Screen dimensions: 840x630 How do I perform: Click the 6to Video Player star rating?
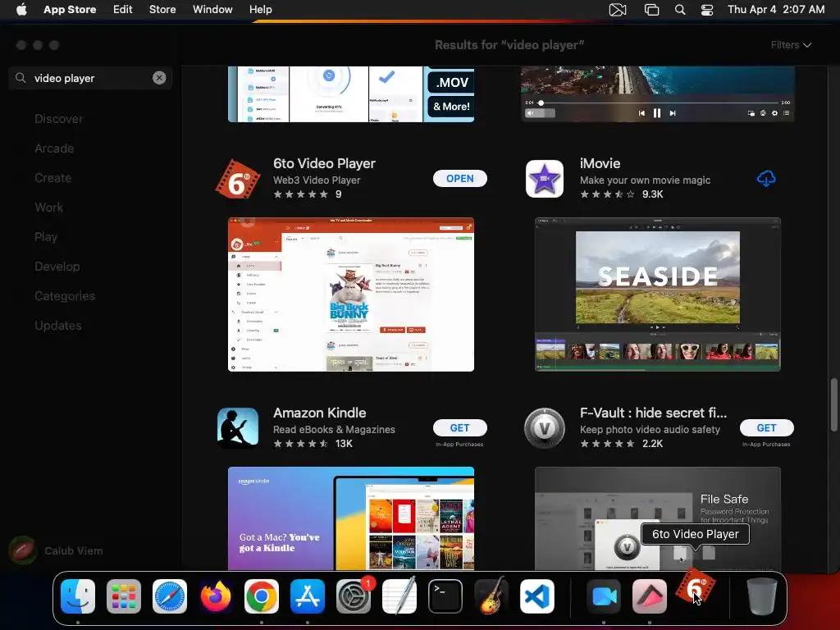[300, 194]
